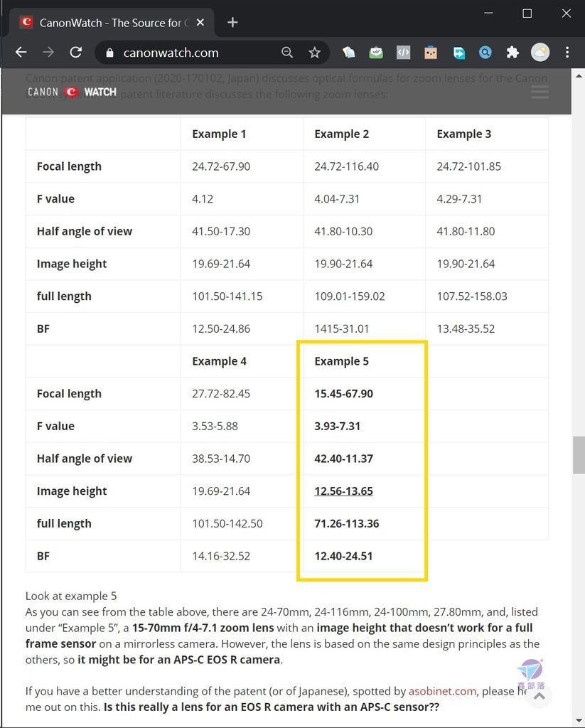
Task: Open the Extensions puzzle-piece menu
Action: (x=512, y=53)
